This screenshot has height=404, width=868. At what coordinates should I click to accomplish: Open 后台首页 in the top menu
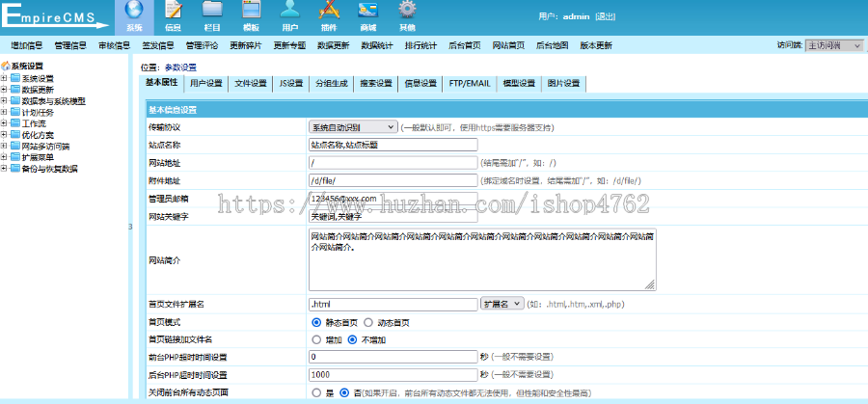tap(465, 46)
